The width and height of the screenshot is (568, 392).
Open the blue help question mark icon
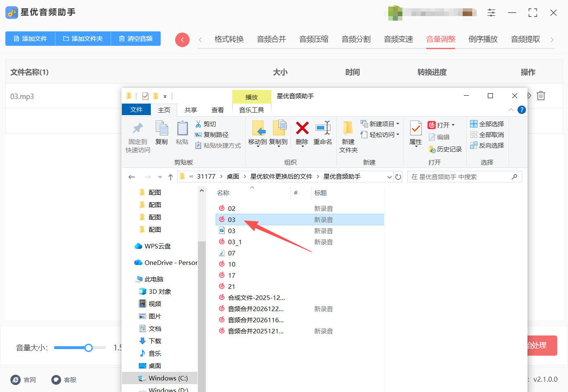tap(522, 110)
